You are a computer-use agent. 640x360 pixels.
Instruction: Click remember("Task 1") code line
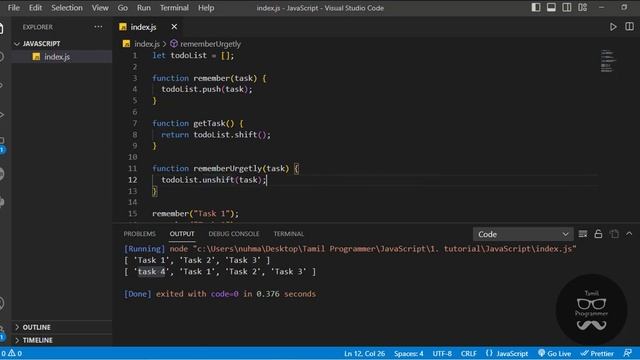[195, 213]
